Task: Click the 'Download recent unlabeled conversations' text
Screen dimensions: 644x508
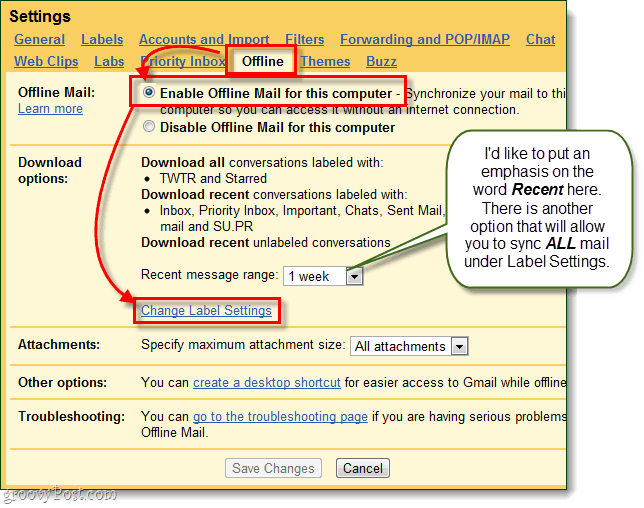Action: coord(266,242)
